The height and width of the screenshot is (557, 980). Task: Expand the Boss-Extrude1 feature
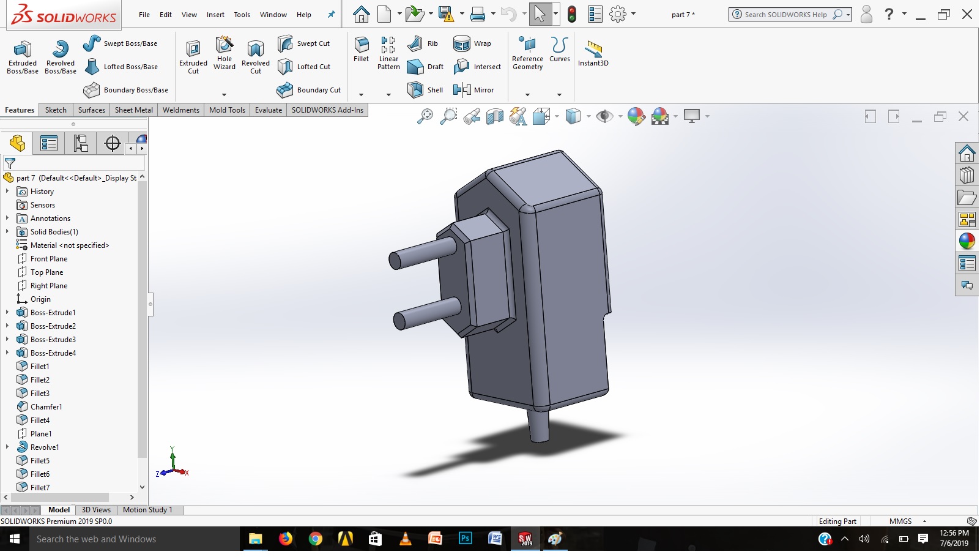[x=7, y=313]
